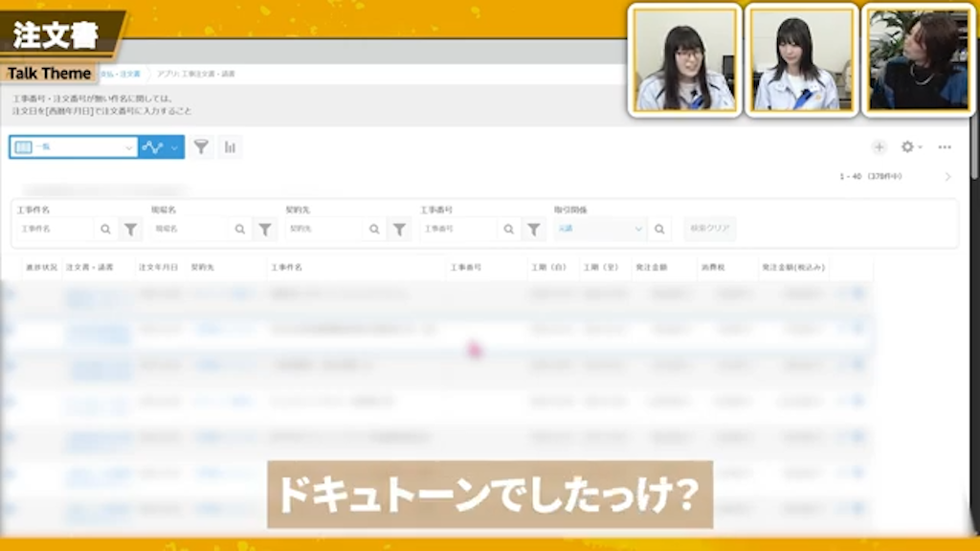Expand the chevron next to the settings gear
The image size is (980, 551).
coord(920,147)
